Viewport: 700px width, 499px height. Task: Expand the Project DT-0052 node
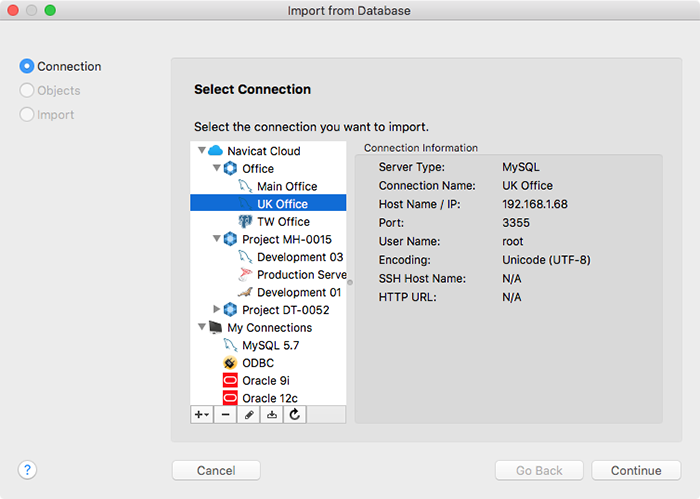tap(216, 309)
